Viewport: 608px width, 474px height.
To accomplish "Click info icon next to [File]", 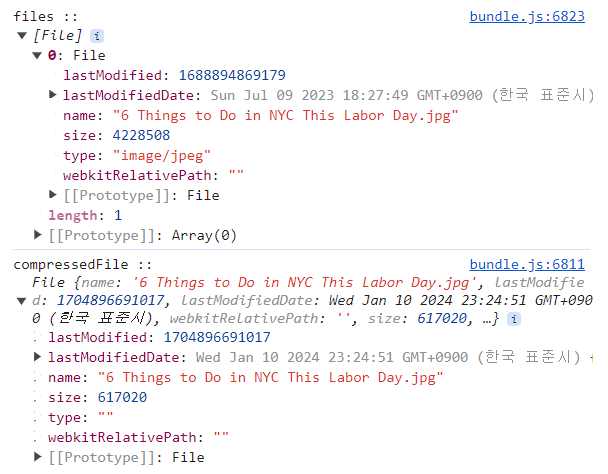I will 97,36.
